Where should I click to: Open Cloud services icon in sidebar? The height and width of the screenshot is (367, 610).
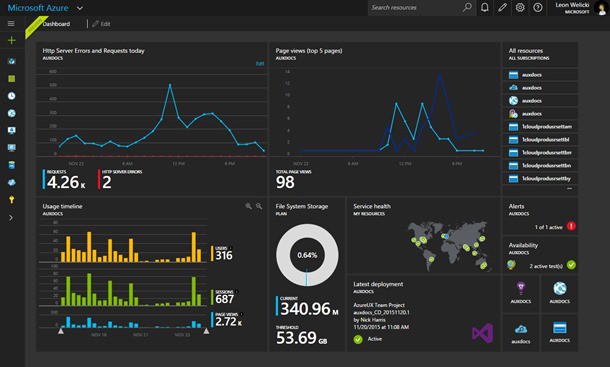[x=11, y=182]
